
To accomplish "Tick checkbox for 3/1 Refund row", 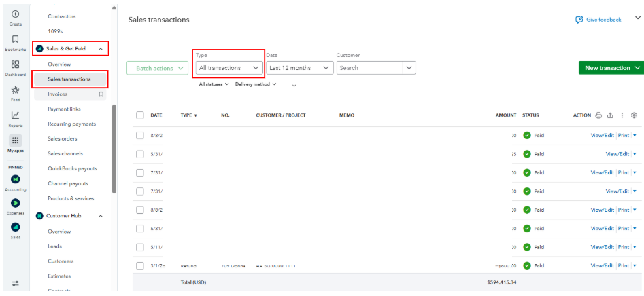I will [139, 265].
